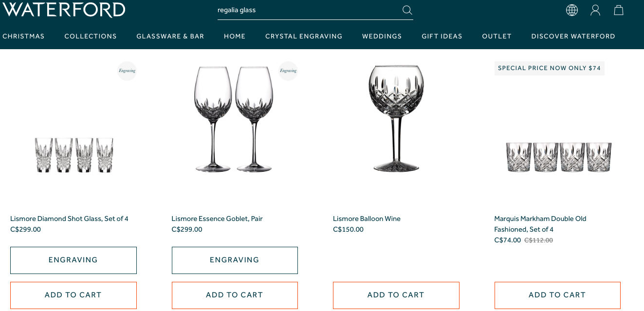Click Engraving button under Lismore Essence Goblet
Viewport: 644px width, 311px height.
click(235, 260)
